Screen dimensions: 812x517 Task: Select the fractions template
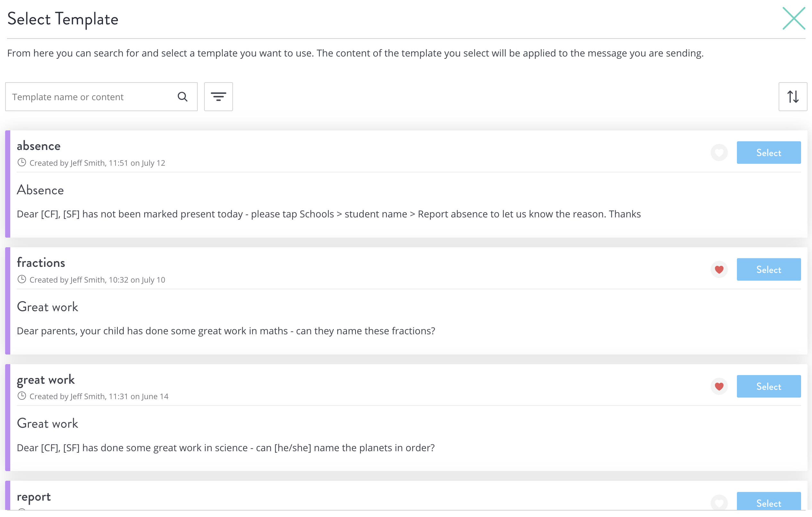(768, 270)
